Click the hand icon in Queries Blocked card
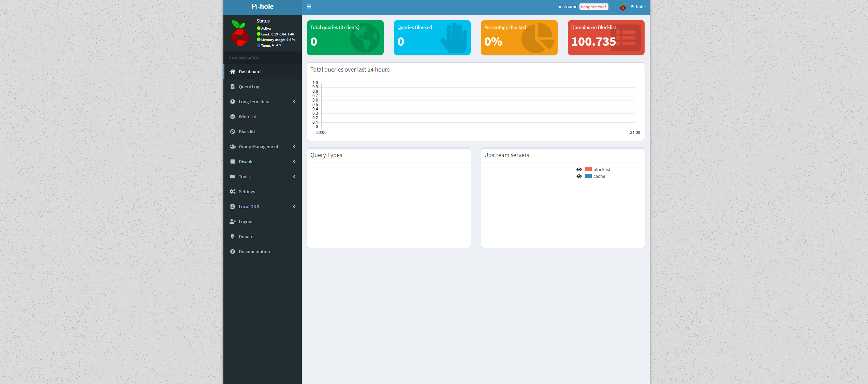The height and width of the screenshot is (384, 868). (454, 38)
